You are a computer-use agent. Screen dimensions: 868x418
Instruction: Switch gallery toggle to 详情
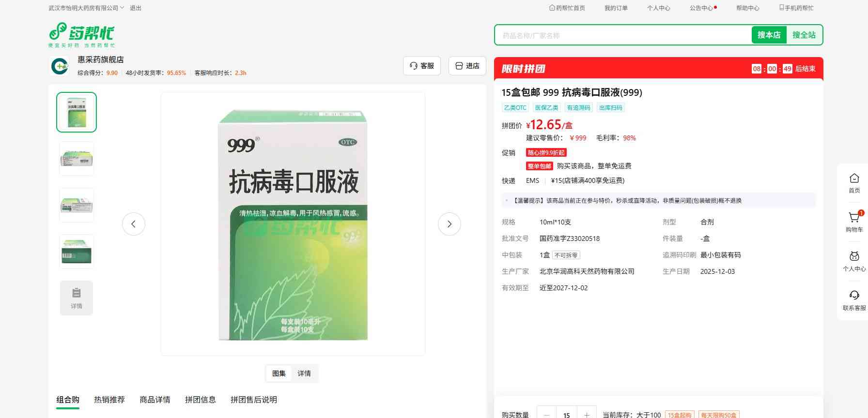point(304,373)
